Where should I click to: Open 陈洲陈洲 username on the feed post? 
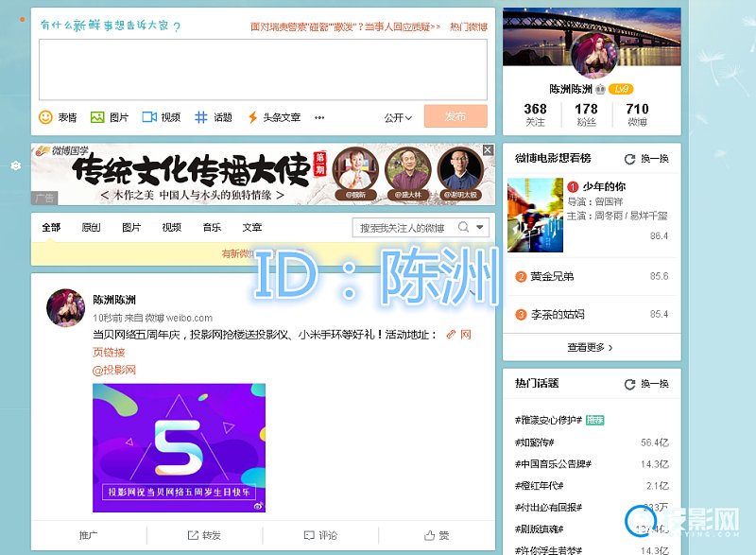pos(114,300)
